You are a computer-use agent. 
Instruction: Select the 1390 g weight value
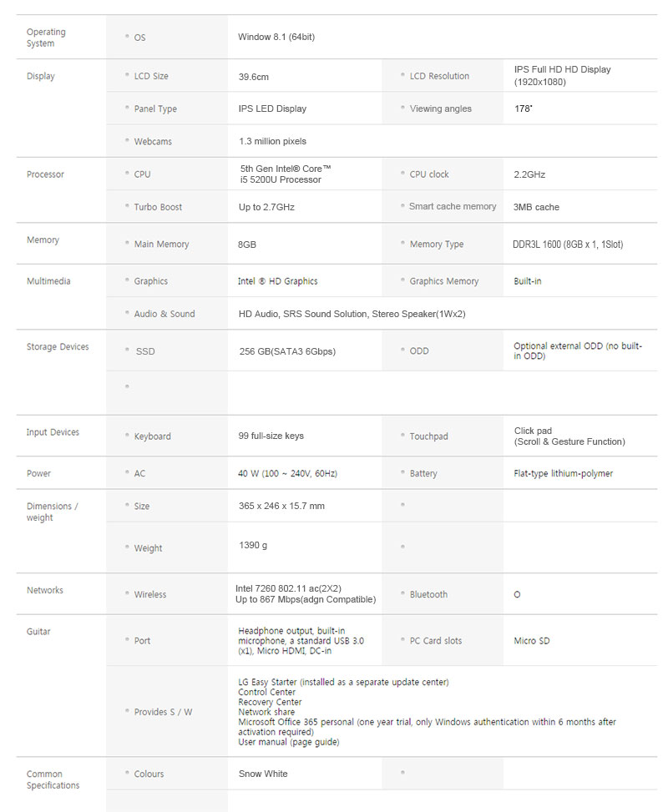(x=253, y=545)
